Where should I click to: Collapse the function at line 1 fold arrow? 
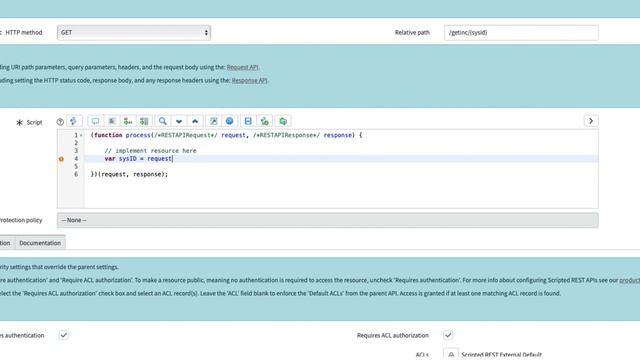(x=81, y=135)
